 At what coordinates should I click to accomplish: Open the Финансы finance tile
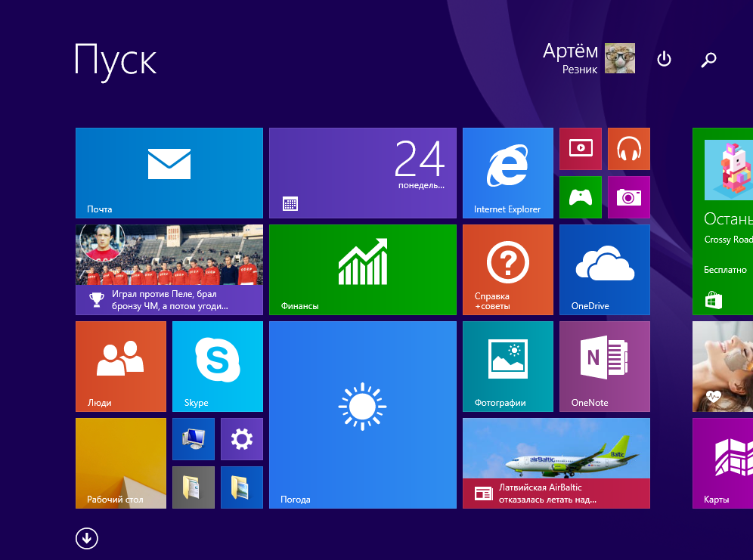pos(363,270)
